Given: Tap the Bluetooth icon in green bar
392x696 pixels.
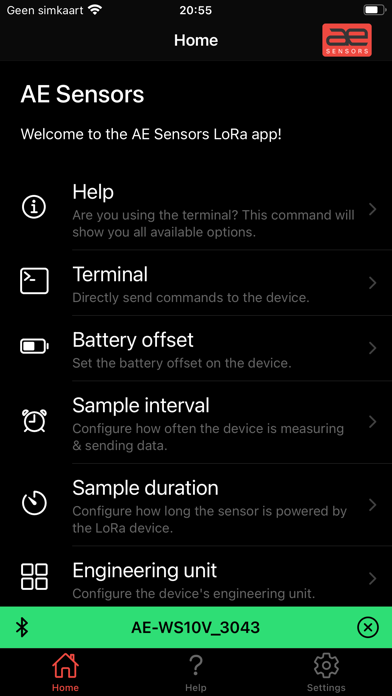Looking at the screenshot, I should click(x=22, y=627).
